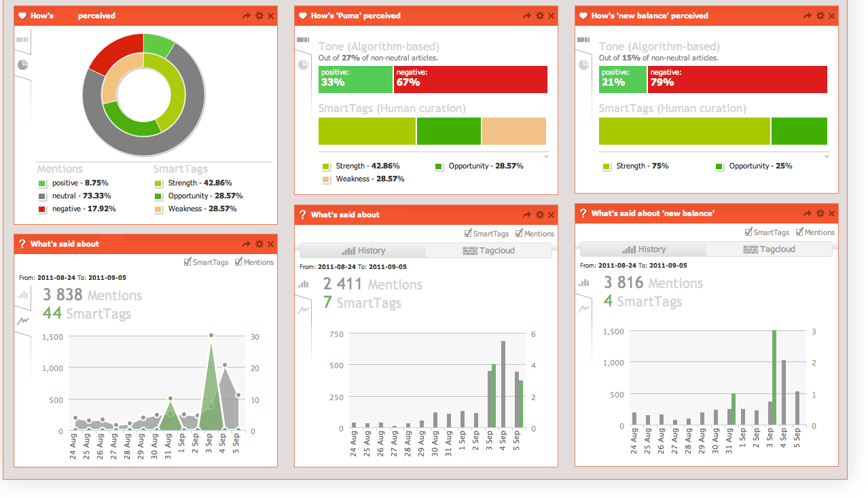Switch to Tagcloud tab in 2 411 Mentions widget
868x498 pixels.
coord(489,251)
